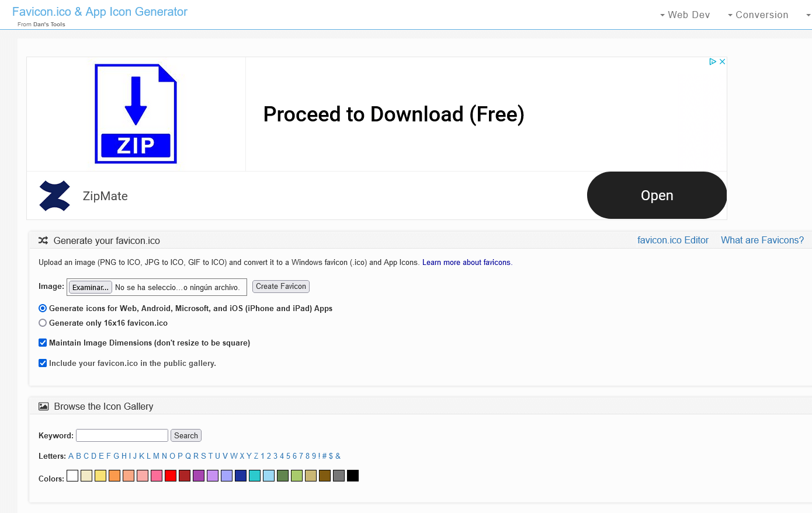Click the Keyword input field
Image resolution: width=812 pixels, height=513 pixels.
point(122,435)
